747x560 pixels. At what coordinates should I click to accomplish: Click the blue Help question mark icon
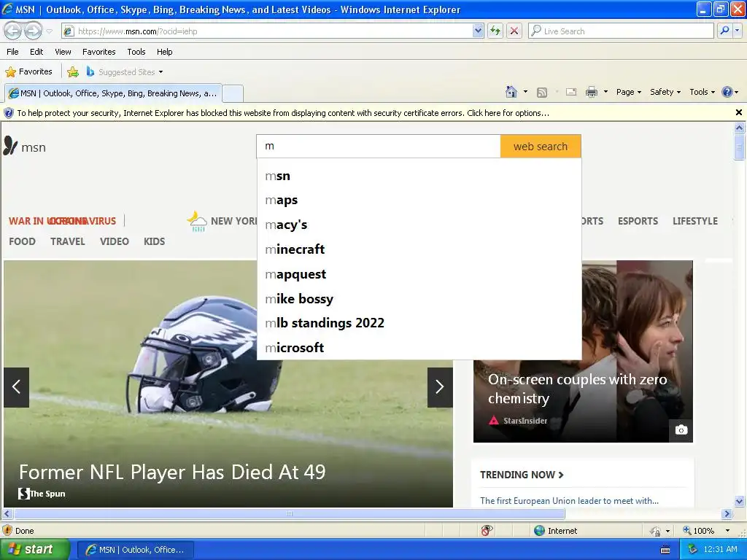(727, 92)
